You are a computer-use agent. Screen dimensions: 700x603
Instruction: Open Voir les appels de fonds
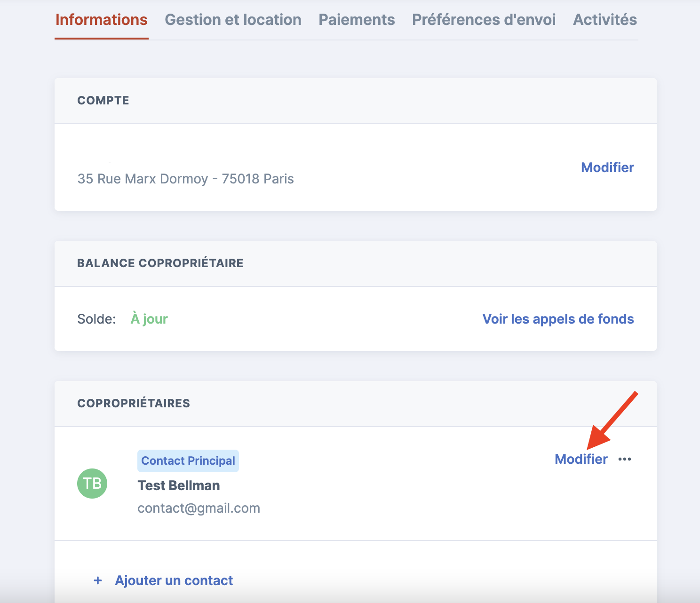[x=558, y=319]
